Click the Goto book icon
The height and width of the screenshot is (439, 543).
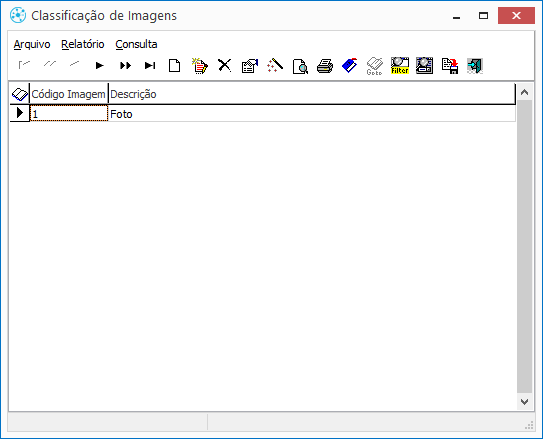tap(374, 66)
